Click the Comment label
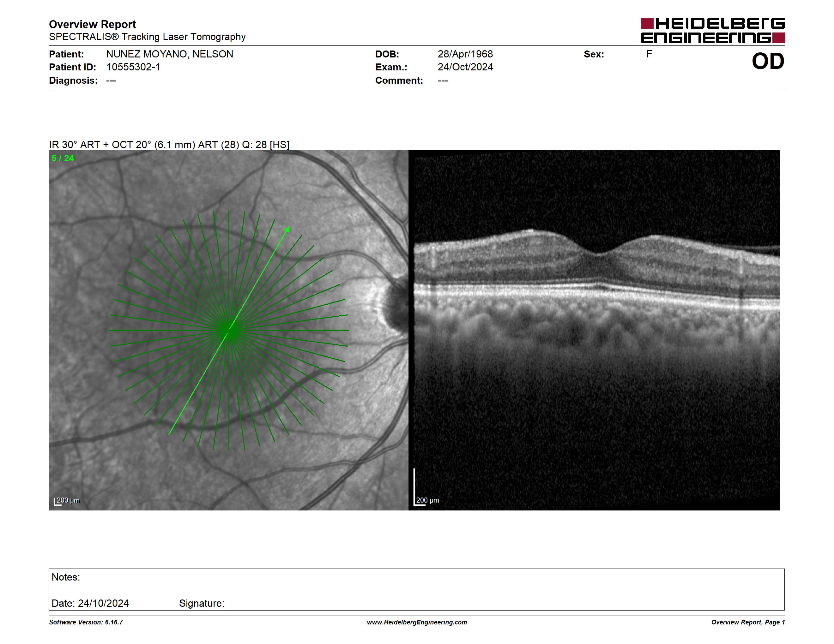Image resolution: width=834 pixels, height=644 pixels. [399, 80]
